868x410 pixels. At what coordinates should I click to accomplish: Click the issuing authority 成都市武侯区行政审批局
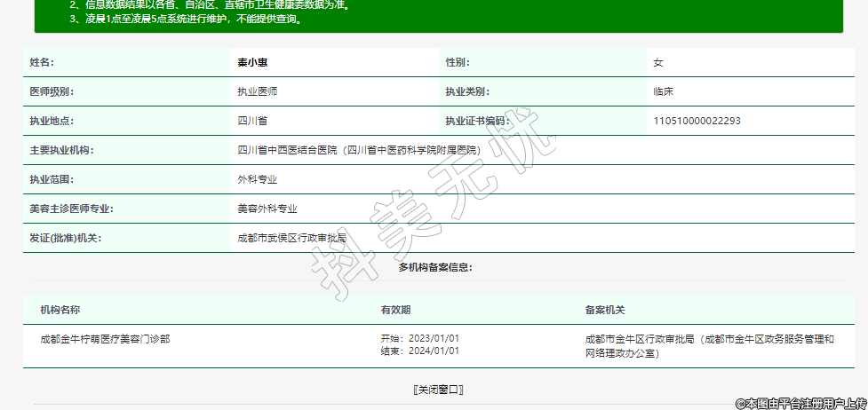coord(291,238)
